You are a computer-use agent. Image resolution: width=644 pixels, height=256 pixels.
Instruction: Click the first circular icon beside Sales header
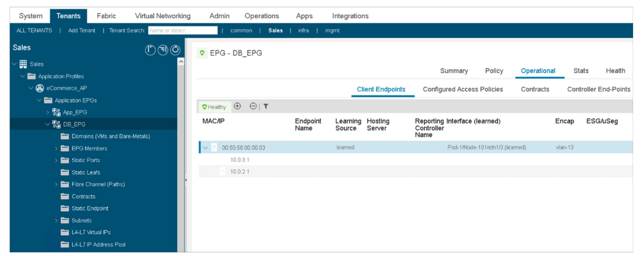point(150,50)
